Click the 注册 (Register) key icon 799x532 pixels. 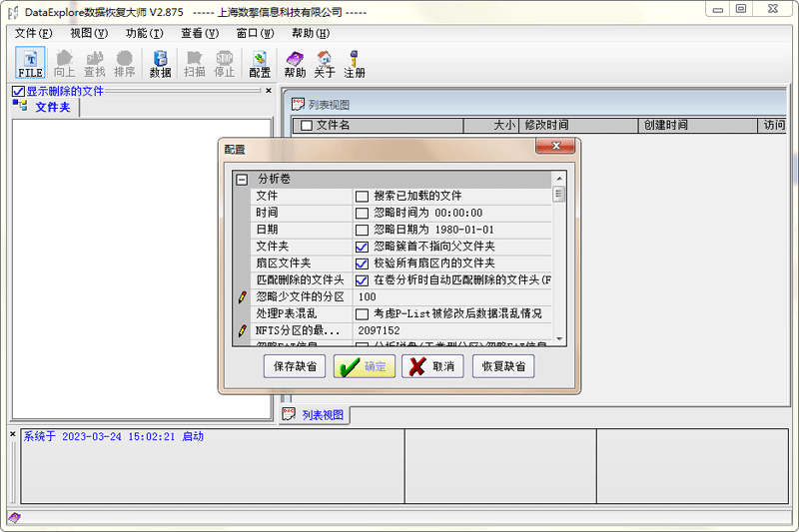click(x=355, y=63)
